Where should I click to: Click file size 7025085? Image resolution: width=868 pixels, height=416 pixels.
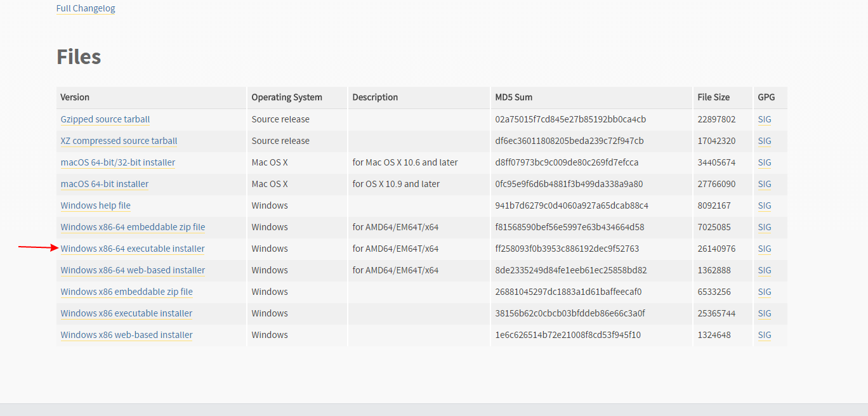pos(714,227)
